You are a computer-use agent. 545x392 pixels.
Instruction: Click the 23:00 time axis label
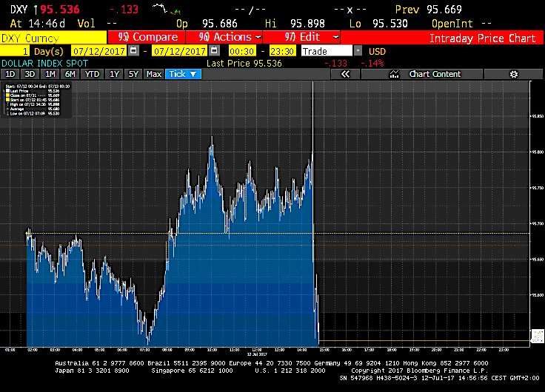[x=504, y=350]
